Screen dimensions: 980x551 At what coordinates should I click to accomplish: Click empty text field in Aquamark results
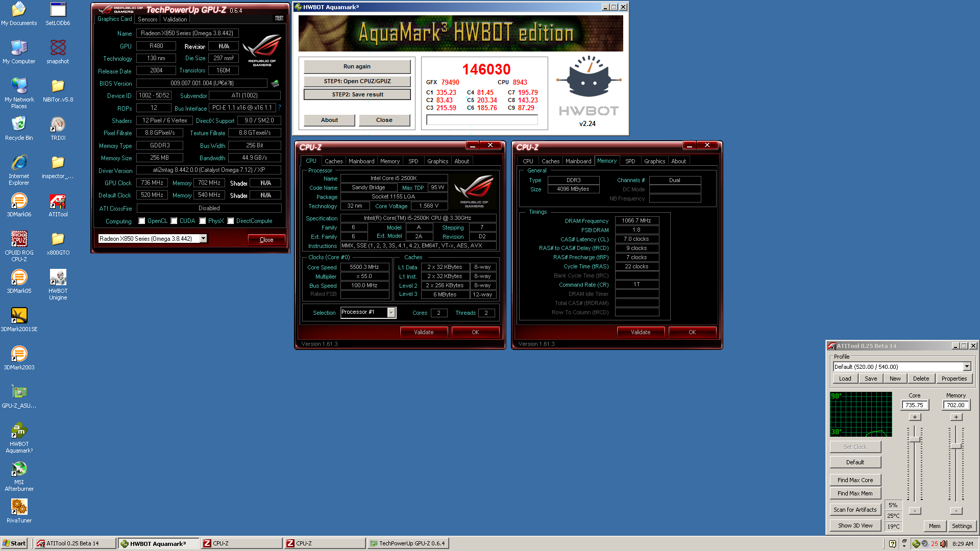482,120
